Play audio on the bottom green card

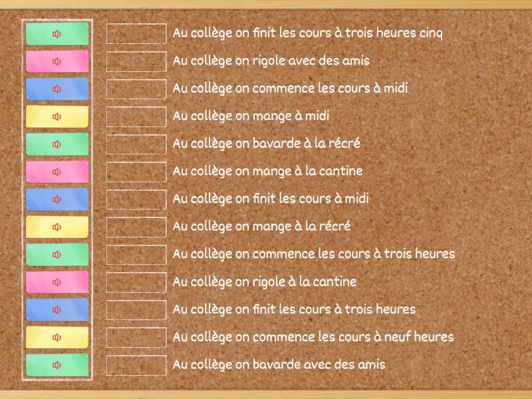(x=57, y=365)
